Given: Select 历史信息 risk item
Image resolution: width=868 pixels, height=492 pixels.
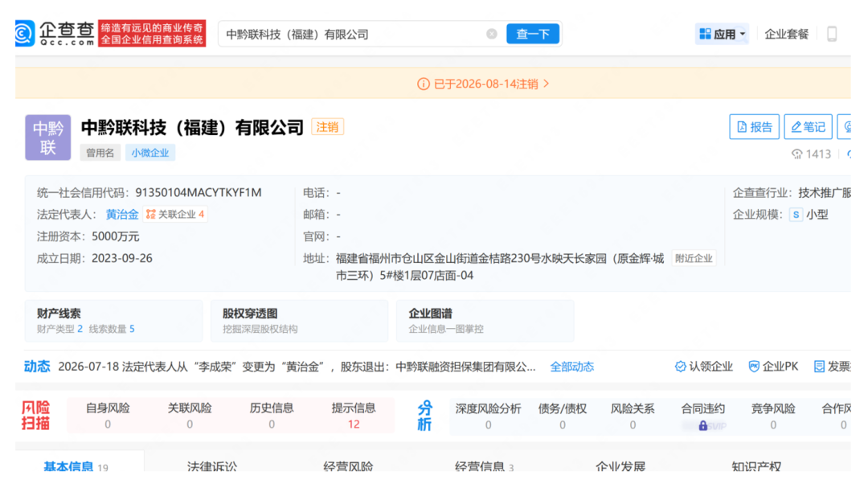Looking at the screenshot, I should (272, 416).
